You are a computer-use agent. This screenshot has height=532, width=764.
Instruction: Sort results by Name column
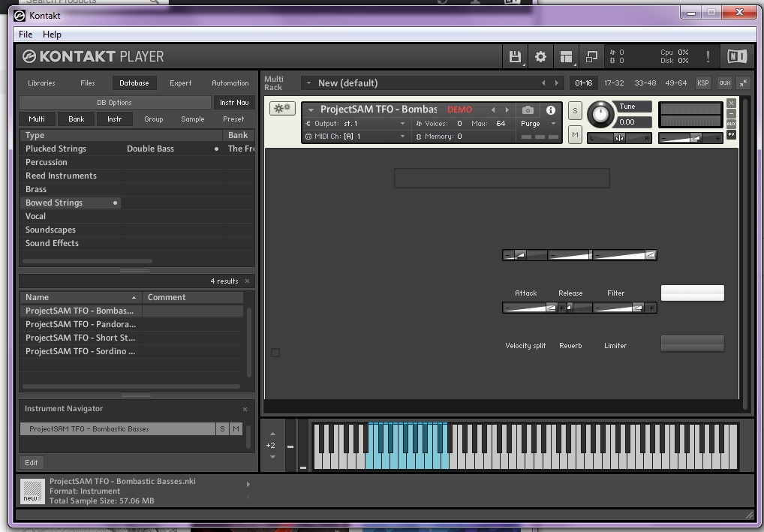[x=80, y=297]
